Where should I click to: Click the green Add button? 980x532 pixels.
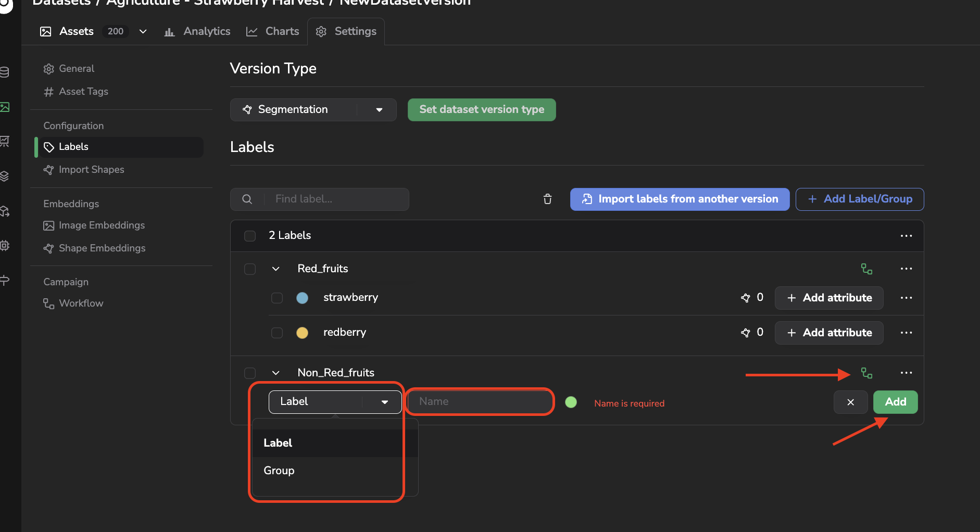[x=895, y=402]
